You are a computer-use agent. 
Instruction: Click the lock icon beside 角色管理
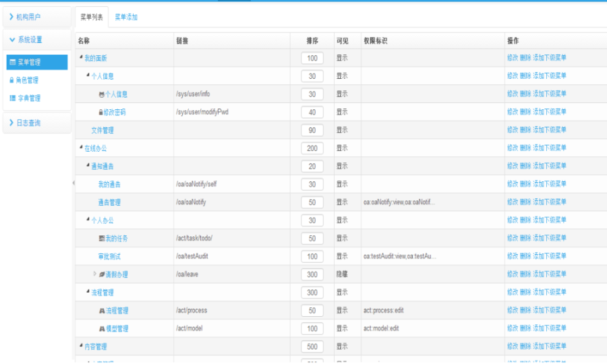click(12, 80)
